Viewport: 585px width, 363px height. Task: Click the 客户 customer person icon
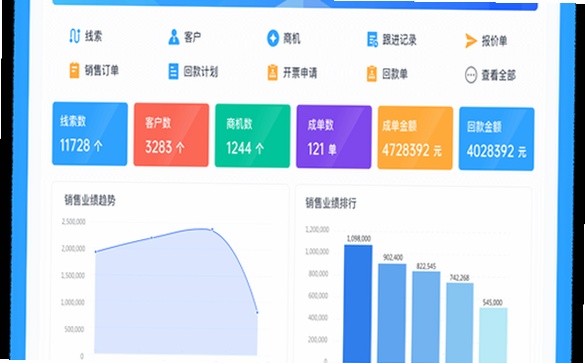pyautogui.click(x=173, y=37)
